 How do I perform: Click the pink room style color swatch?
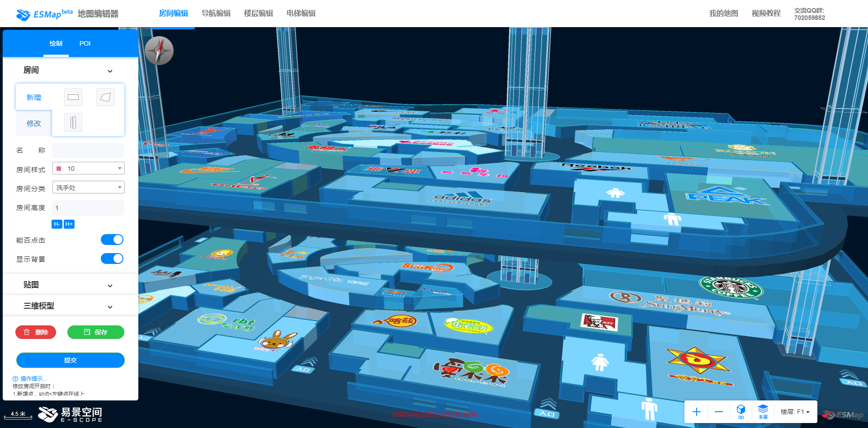coord(59,169)
